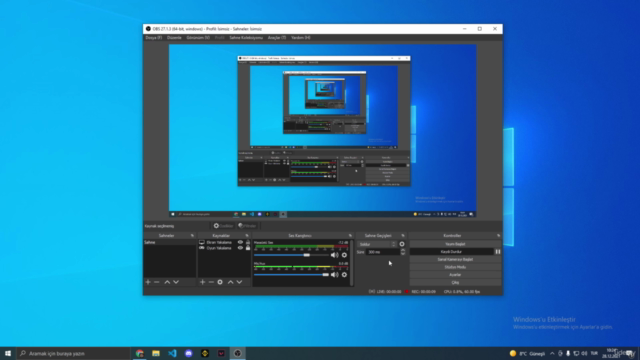The height and width of the screenshot is (360, 640).
Task: Pop out the Ses Karıştırıcı dock
Action: [350, 236]
